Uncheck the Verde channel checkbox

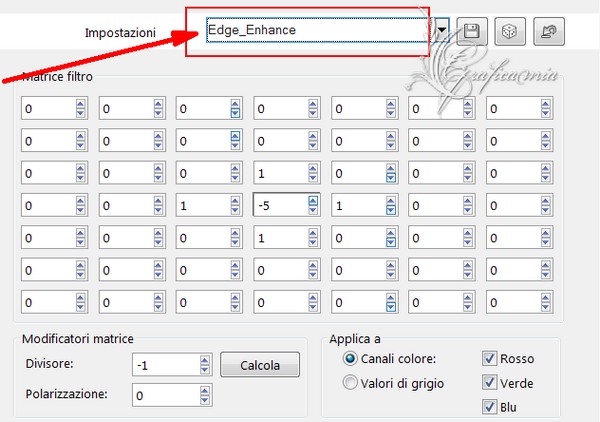point(489,383)
